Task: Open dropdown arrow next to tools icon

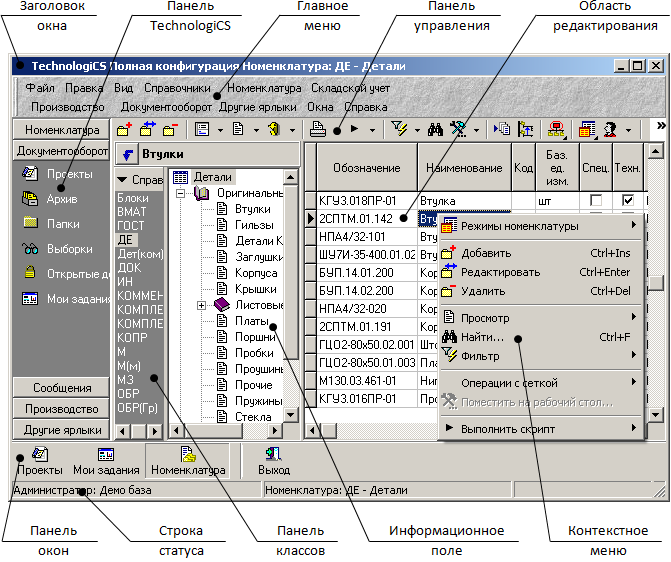Action: [476, 130]
